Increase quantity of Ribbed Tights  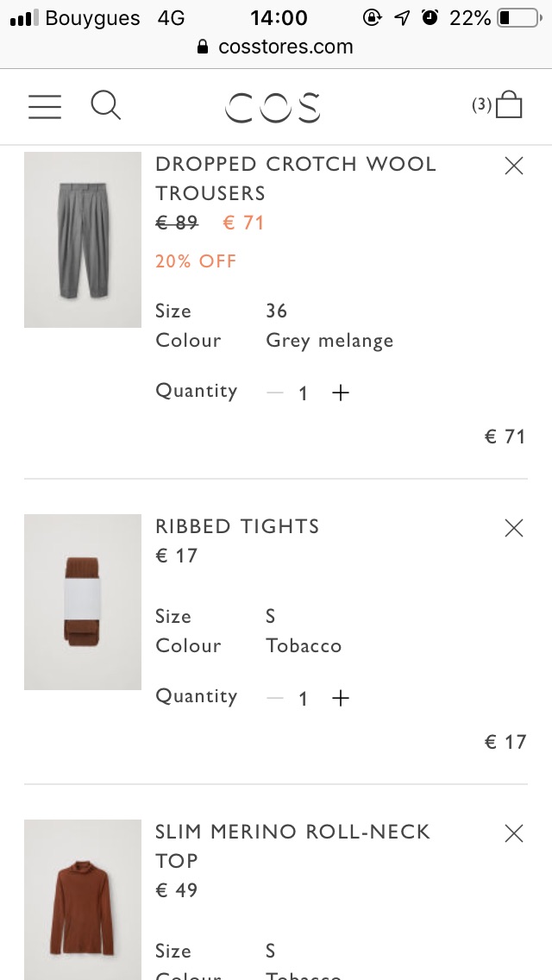(340, 698)
